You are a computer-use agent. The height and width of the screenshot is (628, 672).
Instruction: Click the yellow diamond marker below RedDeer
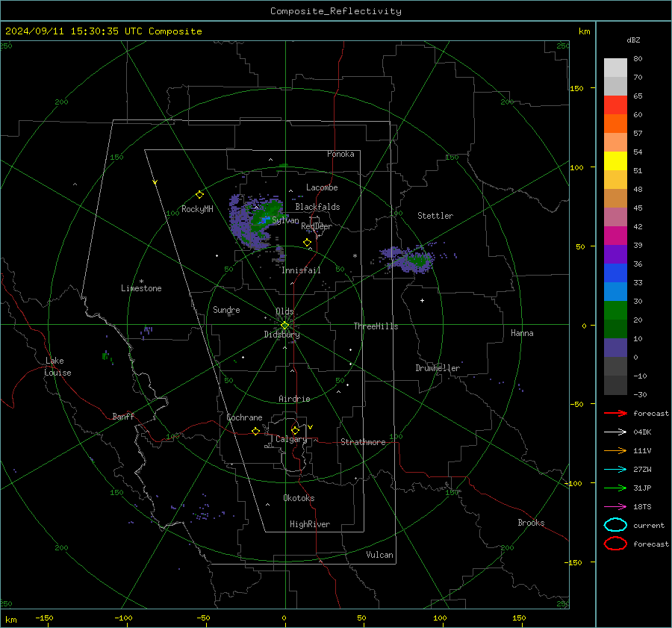point(307,243)
